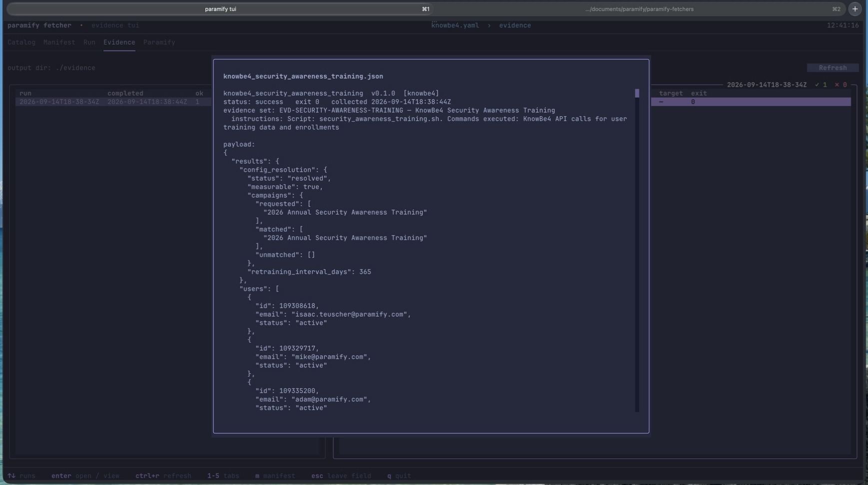868x485 pixels.
Task: Click the clock showing 12:41:16
Action: tap(843, 25)
